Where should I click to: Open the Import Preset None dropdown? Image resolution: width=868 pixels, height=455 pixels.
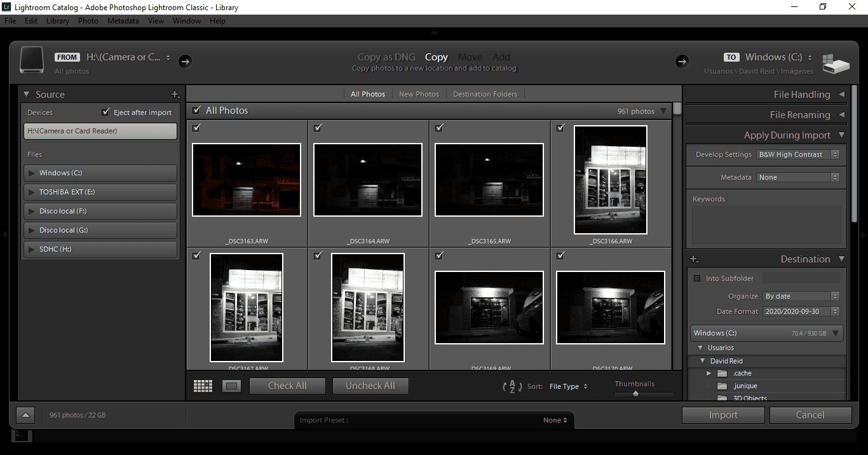[555, 420]
